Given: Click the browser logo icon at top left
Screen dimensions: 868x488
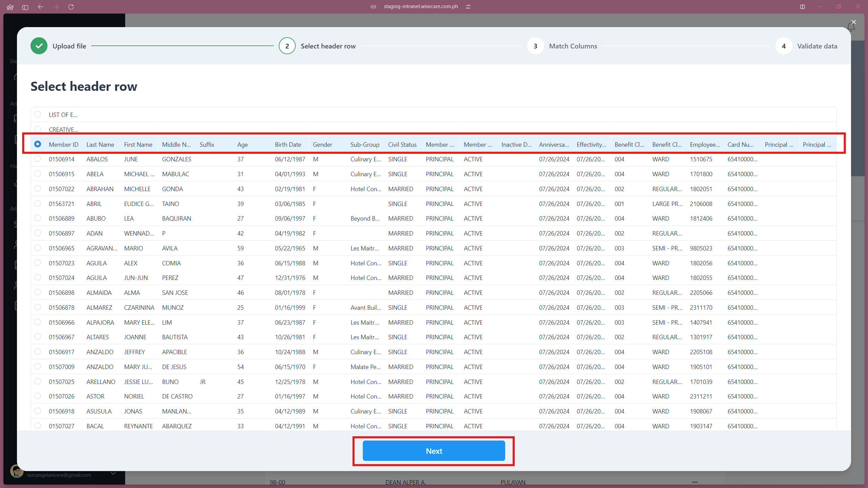Looking at the screenshot, I should click(x=10, y=7).
